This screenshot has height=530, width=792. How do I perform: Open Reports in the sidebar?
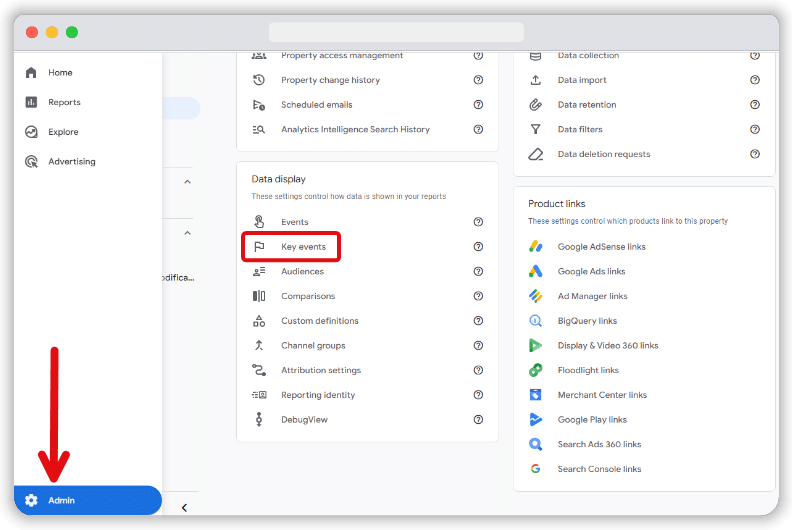64,102
